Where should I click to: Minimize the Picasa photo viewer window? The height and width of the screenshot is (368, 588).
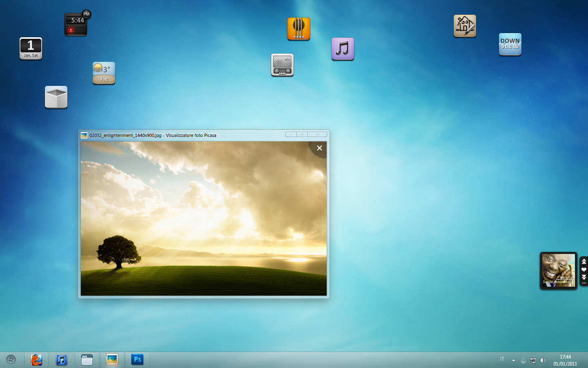click(x=291, y=135)
